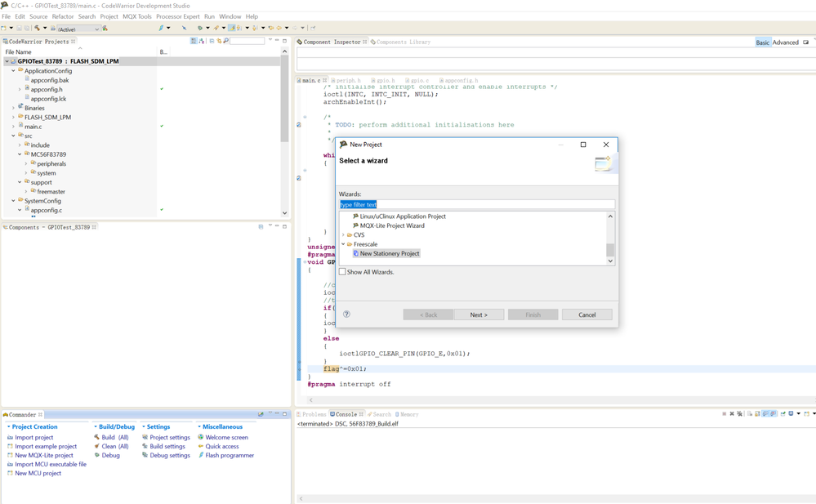Click the Debug bug icon in Commander
This screenshot has height=504, width=816.
coord(97,456)
